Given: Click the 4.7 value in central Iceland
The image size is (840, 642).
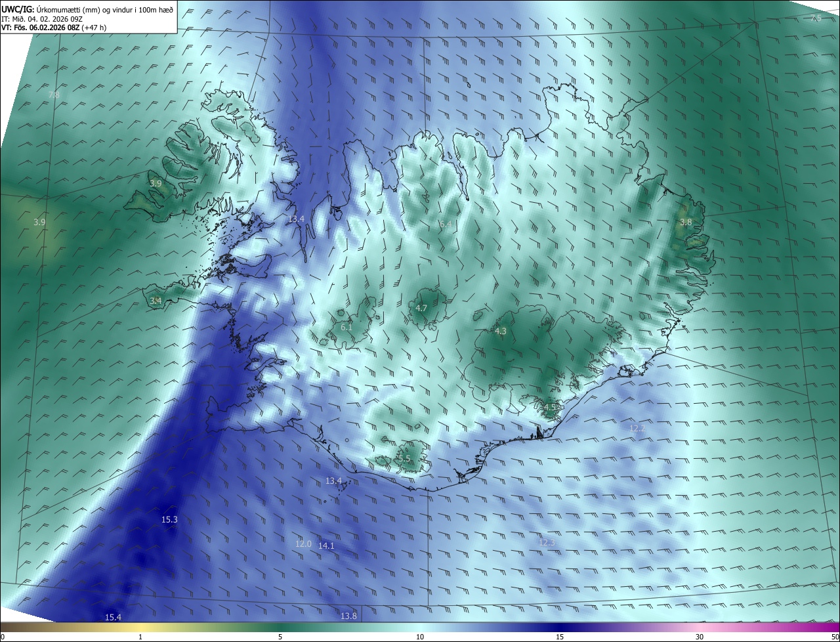Looking at the screenshot, I should [x=421, y=308].
